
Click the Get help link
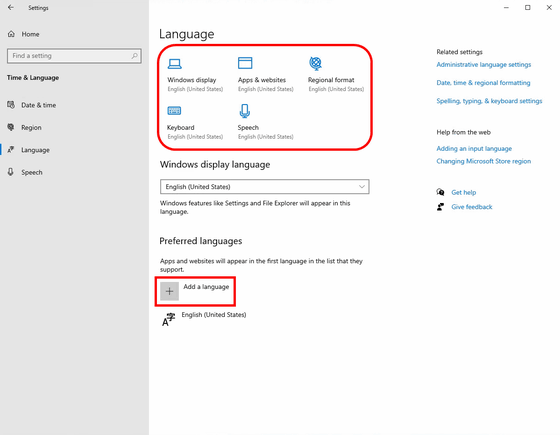pyautogui.click(x=464, y=192)
